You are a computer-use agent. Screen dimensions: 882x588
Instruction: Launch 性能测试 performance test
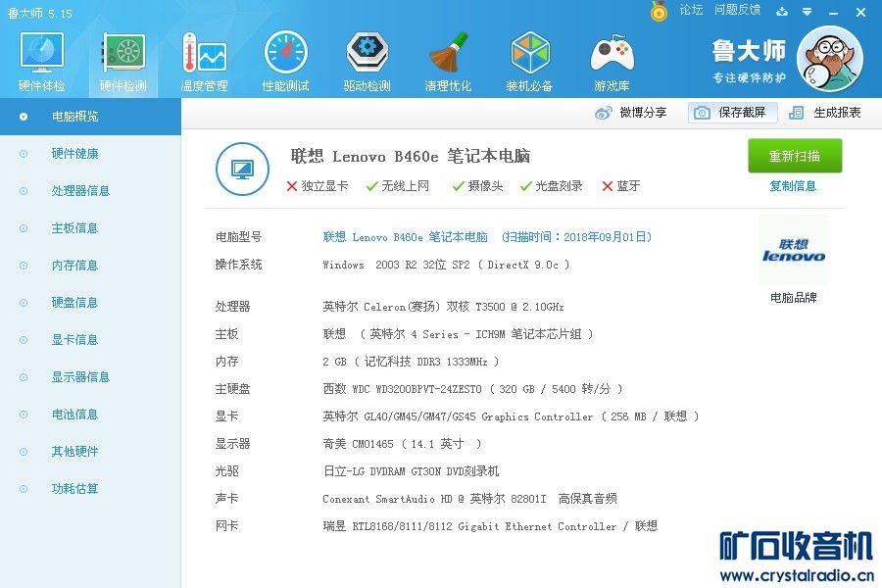(x=286, y=62)
